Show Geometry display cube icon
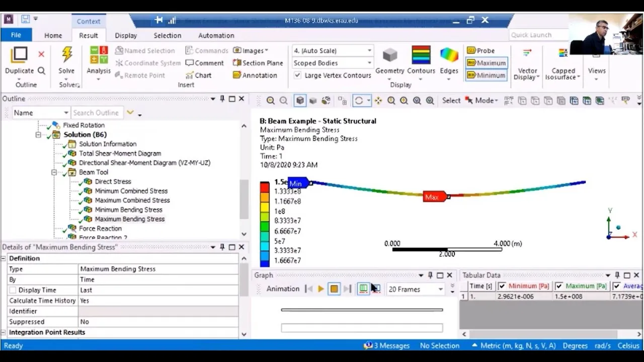This screenshot has height=362, width=644. tap(390, 55)
